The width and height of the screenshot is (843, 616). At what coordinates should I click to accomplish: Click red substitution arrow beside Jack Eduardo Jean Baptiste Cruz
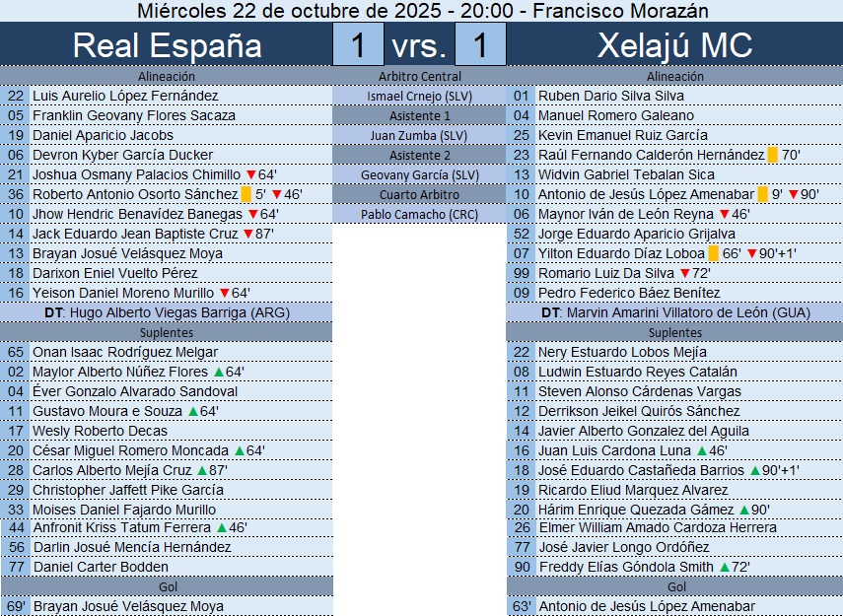247,234
